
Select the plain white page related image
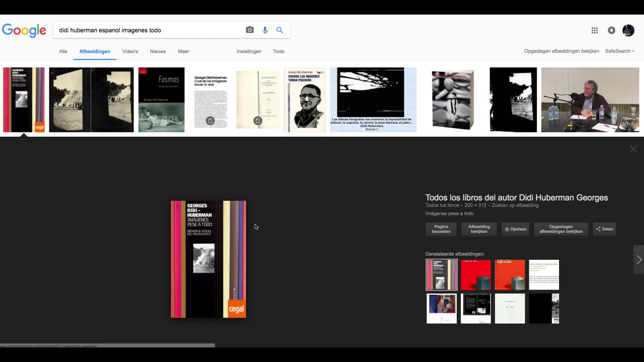click(x=510, y=309)
